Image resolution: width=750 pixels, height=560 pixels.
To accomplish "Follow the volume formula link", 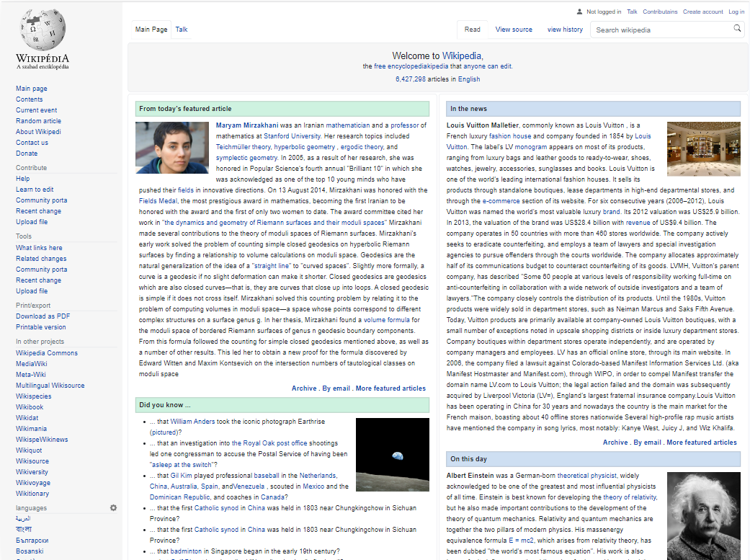I will (x=386, y=320).
